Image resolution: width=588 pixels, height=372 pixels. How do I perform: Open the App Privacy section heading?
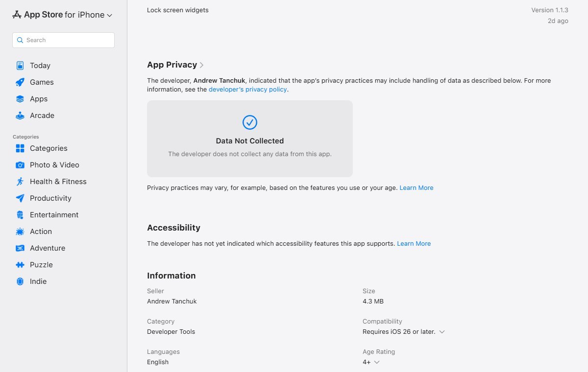click(x=172, y=65)
